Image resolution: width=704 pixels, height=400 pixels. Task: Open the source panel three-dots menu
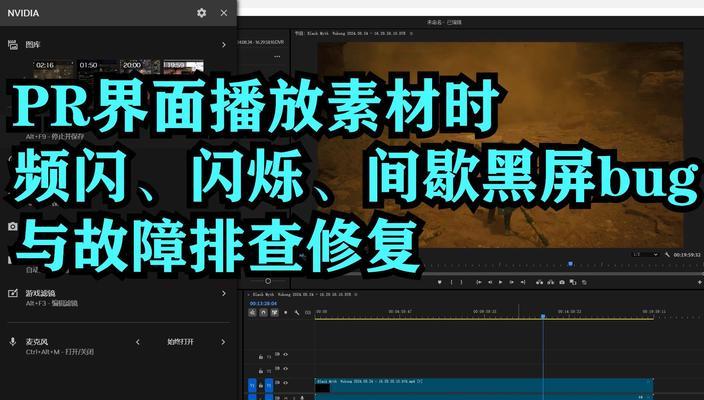[x=277, y=57]
